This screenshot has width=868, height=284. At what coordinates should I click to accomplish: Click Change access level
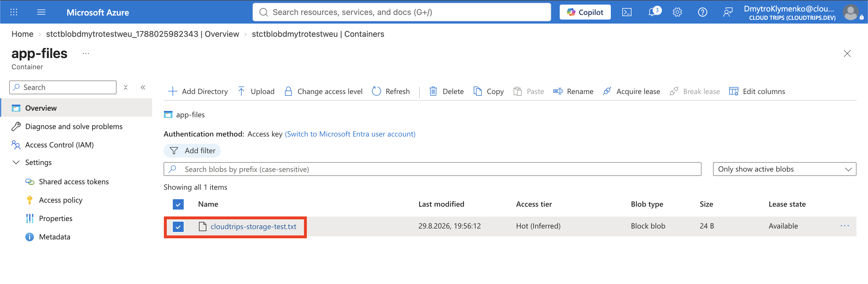pos(323,91)
